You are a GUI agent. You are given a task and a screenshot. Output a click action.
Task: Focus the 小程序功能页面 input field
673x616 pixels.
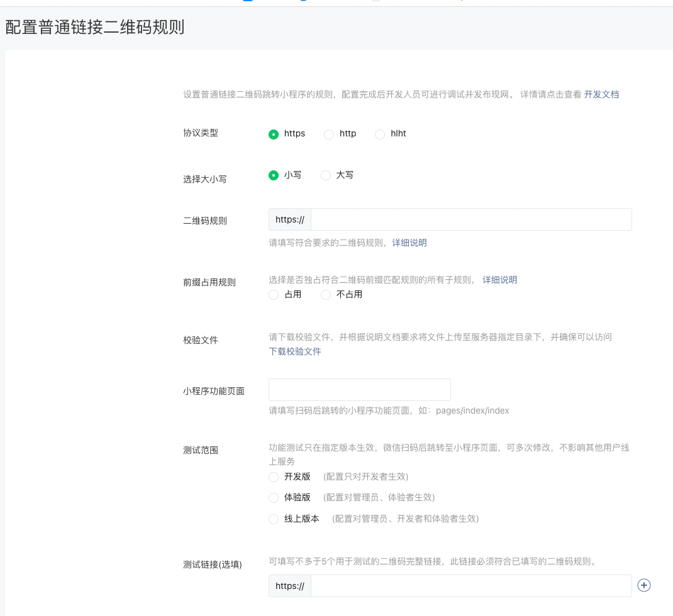pos(360,390)
